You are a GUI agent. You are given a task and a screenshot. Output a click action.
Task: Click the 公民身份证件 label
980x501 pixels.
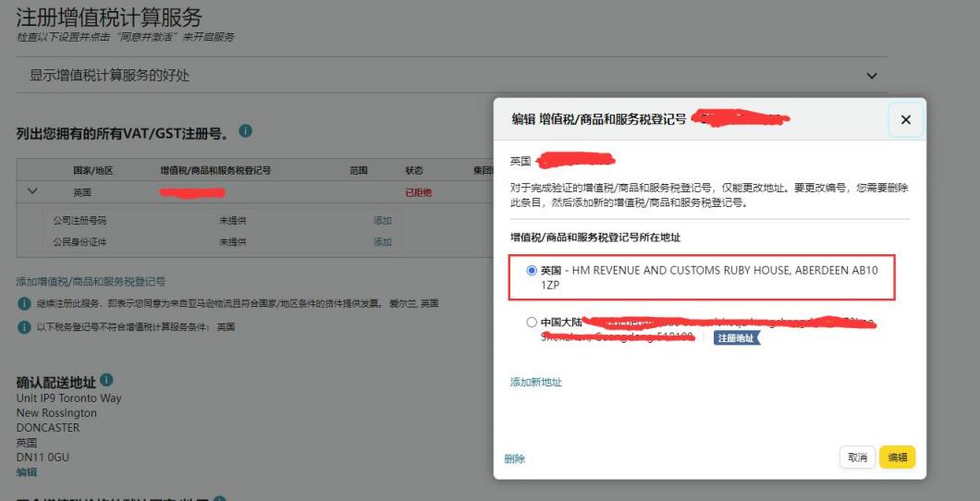tap(80, 242)
